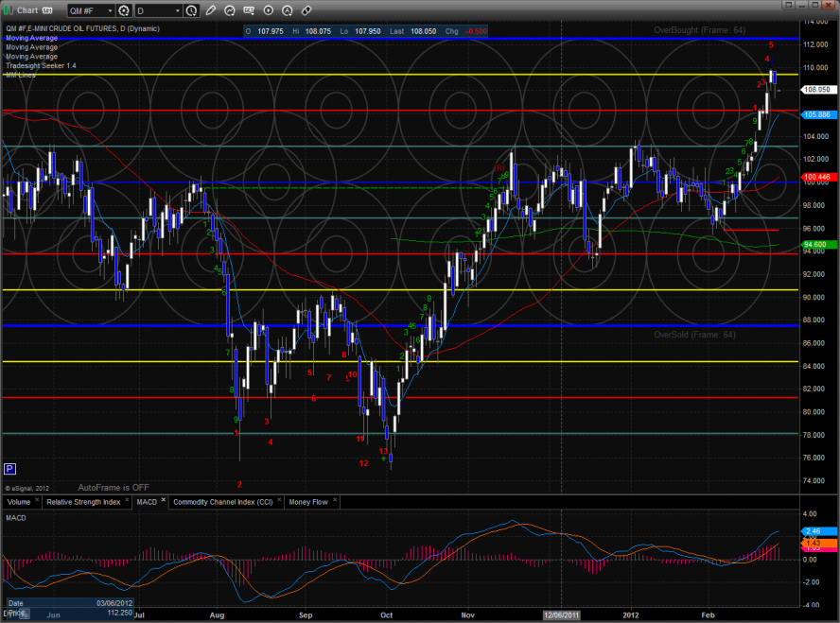
Task: Click the 108.050 current price marker
Action: [x=815, y=90]
